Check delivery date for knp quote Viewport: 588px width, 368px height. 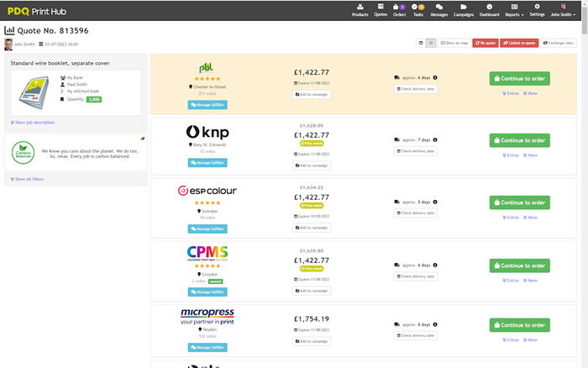click(416, 151)
